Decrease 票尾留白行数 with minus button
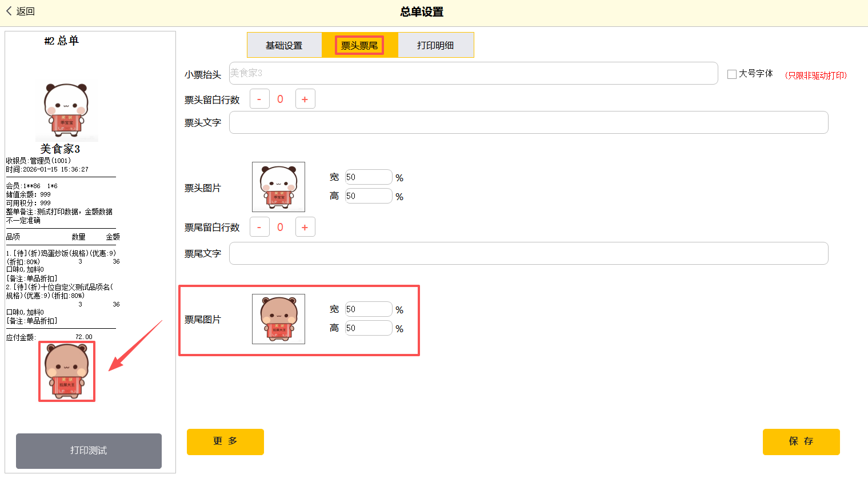The image size is (868, 478). click(x=259, y=228)
